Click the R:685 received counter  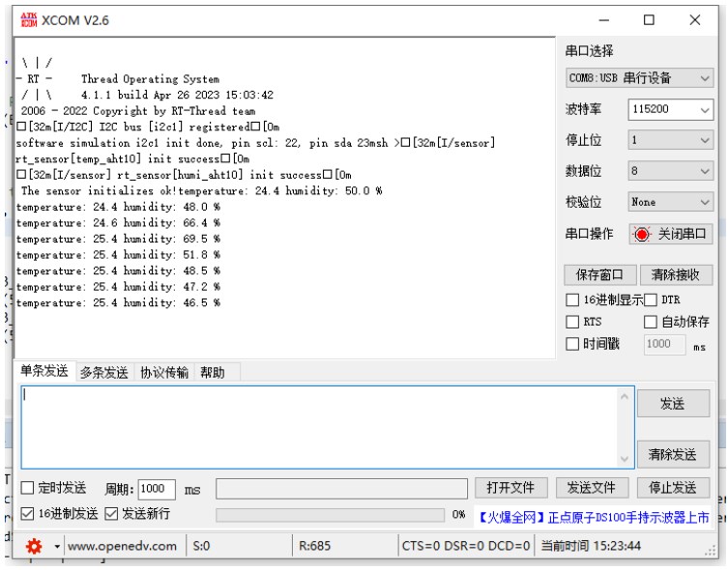tap(314, 547)
